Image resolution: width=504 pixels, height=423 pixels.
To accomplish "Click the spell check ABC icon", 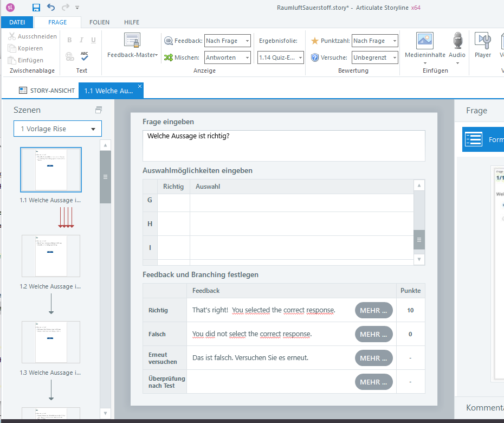I will pos(84,56).
